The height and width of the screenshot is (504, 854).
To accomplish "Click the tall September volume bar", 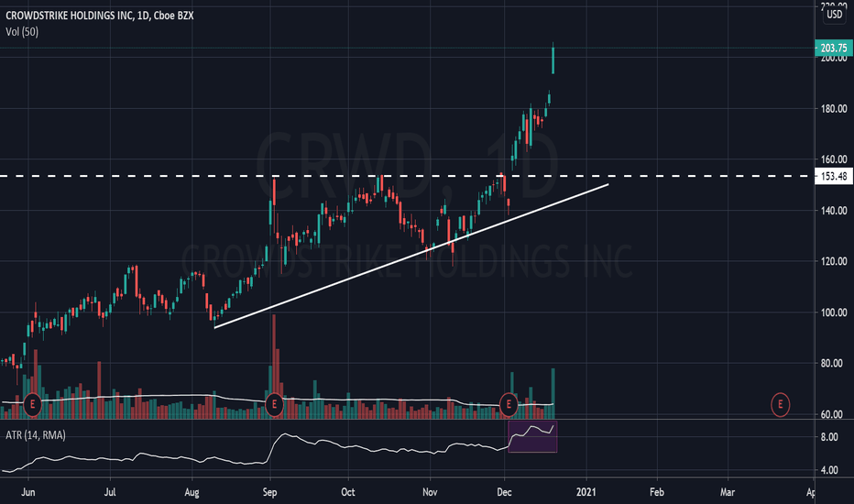I will pyautogui.click(x=274, y=367).
